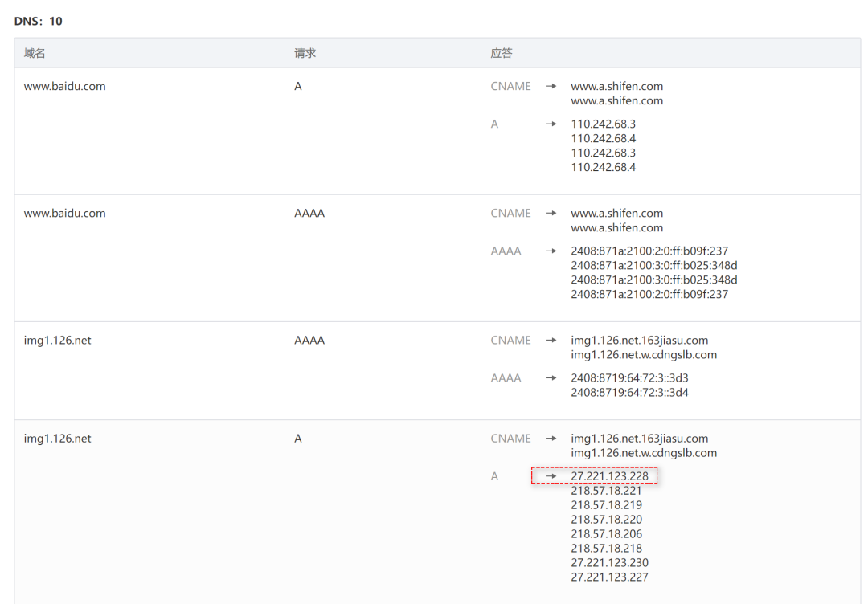
Task: Click IP address 218.57.18.206
Action: click(606, 534)
